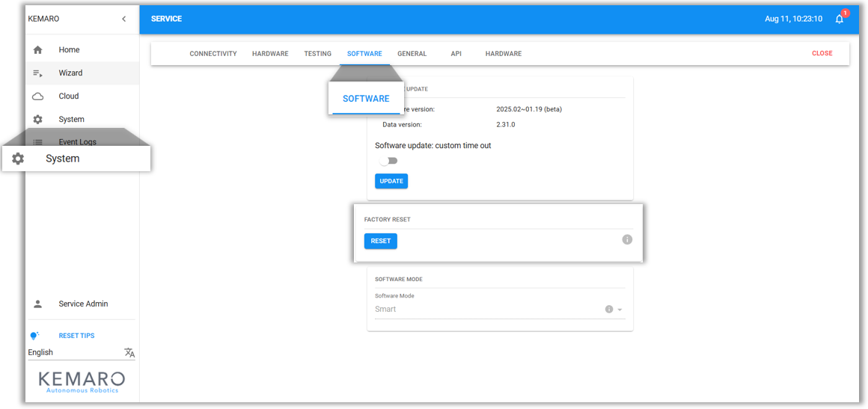Switch to the General tab
Image resolution: width=868 pixels, height=409 pixels.
(x=412, y=54)
